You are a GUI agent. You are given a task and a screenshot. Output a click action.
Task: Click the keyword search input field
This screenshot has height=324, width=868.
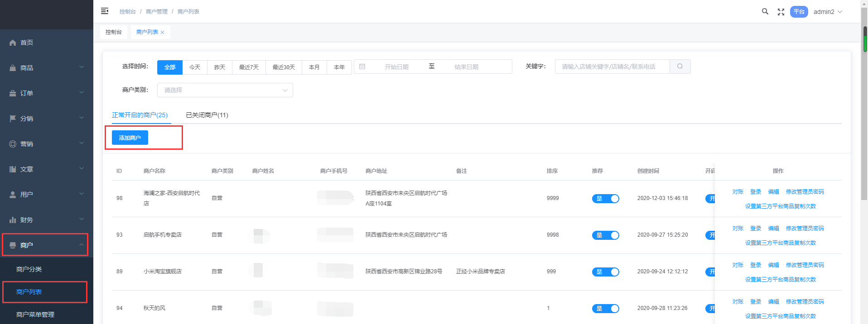(x=612, y=67)
